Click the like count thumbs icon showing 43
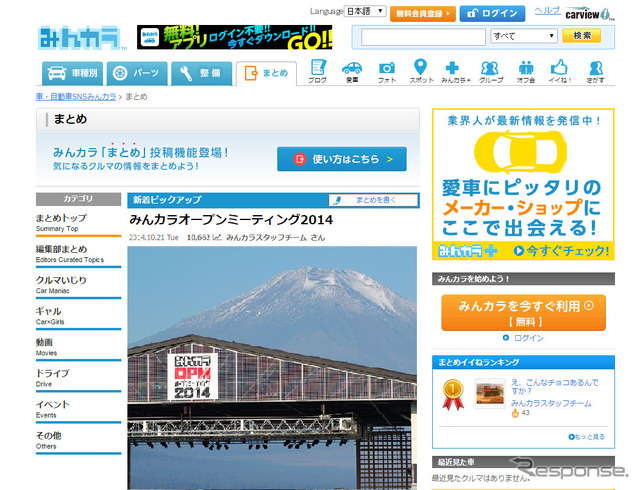640x490 pixels. tap(515, 413)
